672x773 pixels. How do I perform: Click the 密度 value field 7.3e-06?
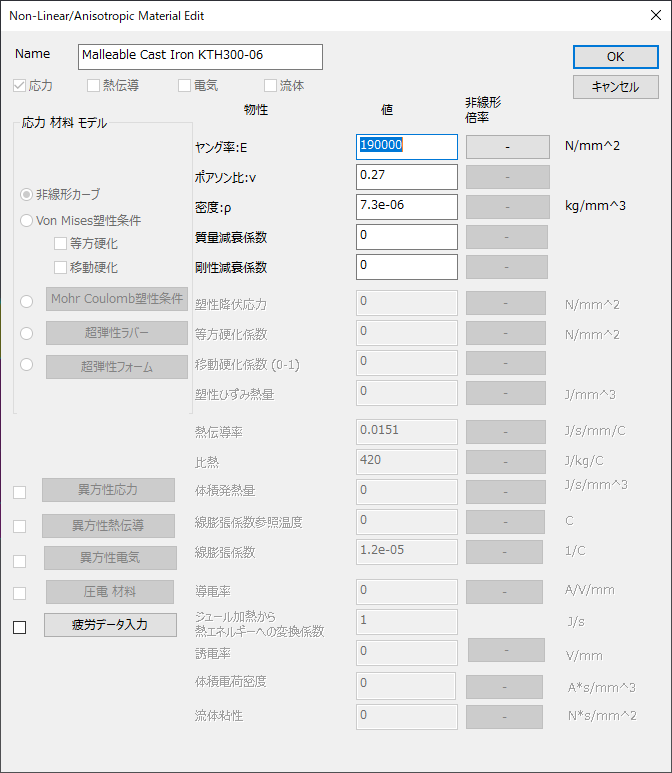click(407, 207)
